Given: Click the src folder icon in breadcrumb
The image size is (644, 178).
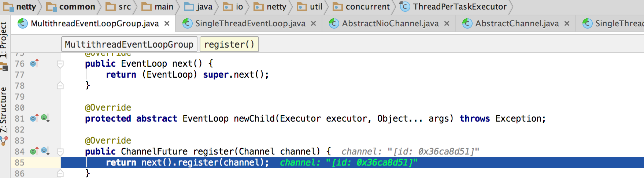Looking at the screenshot, I should coord(111,7).
